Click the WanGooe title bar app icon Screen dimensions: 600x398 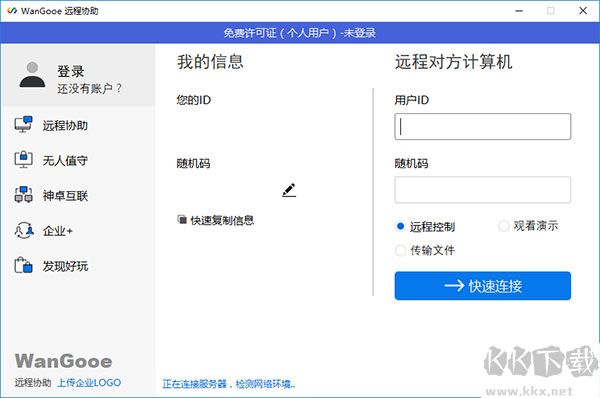pos(12,11)
